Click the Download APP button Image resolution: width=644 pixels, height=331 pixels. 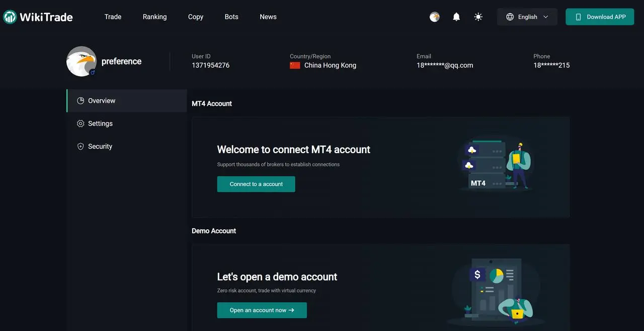(600, 17)
